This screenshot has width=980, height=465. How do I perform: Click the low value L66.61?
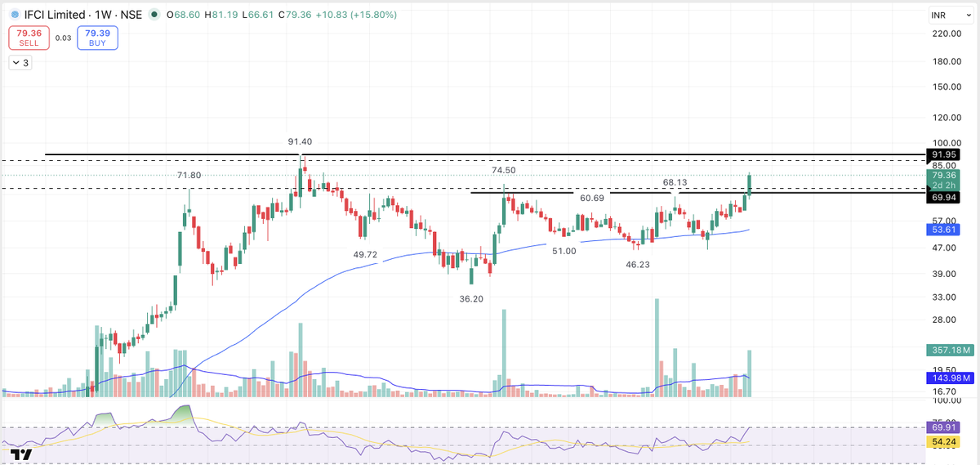click(259, 16)
